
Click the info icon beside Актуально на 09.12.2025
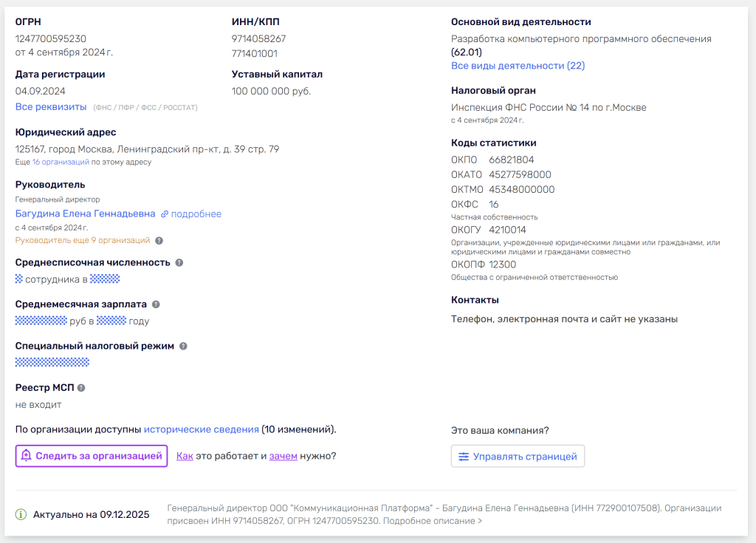(21, 514)
